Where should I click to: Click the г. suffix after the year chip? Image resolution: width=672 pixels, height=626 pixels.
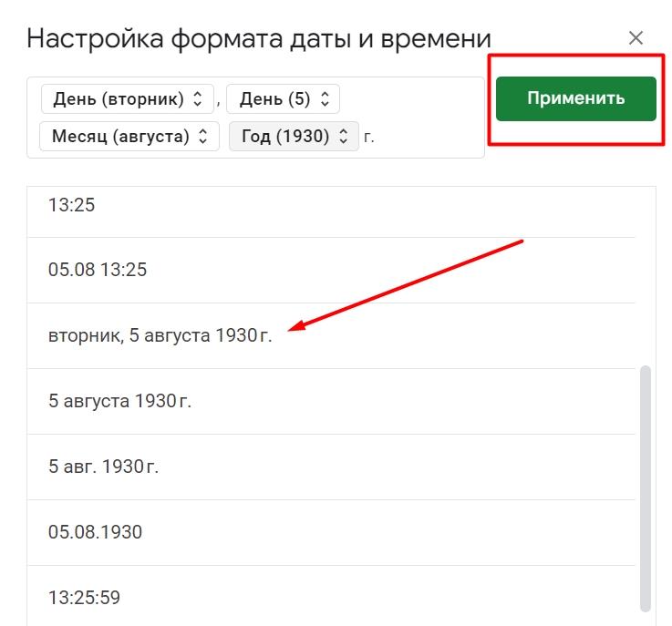tap(369, 138)
